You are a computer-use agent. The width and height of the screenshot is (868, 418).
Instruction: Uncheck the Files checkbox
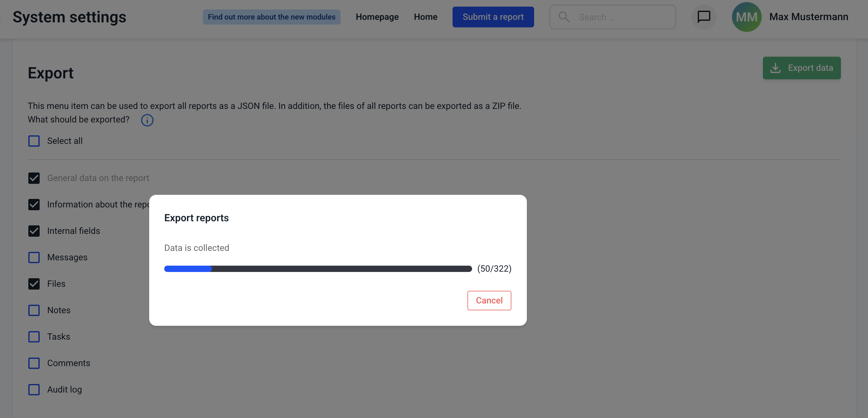(34, 284)
